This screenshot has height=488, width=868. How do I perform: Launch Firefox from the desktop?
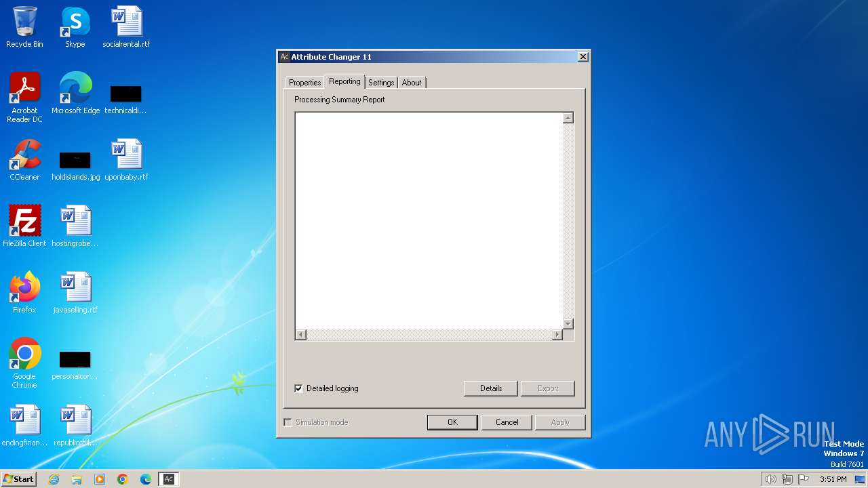(24, 293)
